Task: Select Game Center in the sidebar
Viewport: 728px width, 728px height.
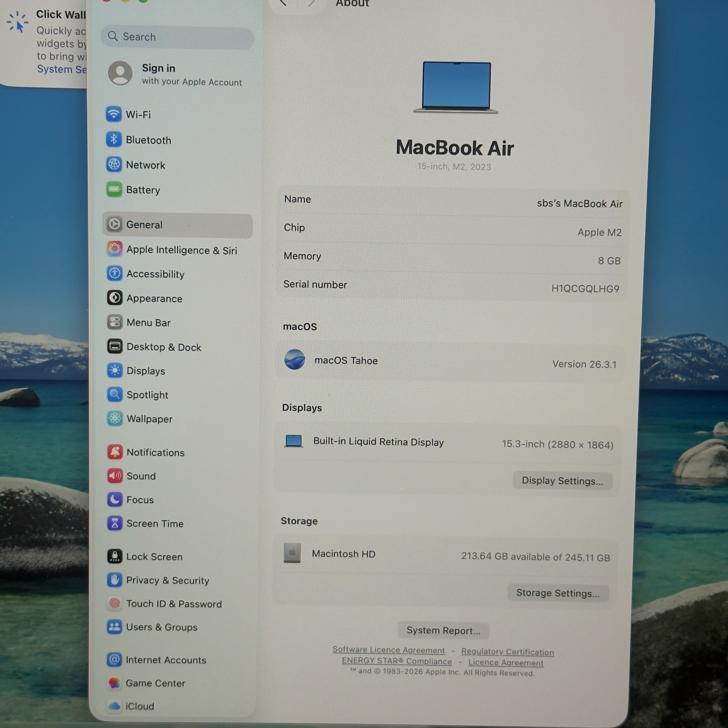Action: (x=177, y=683)
